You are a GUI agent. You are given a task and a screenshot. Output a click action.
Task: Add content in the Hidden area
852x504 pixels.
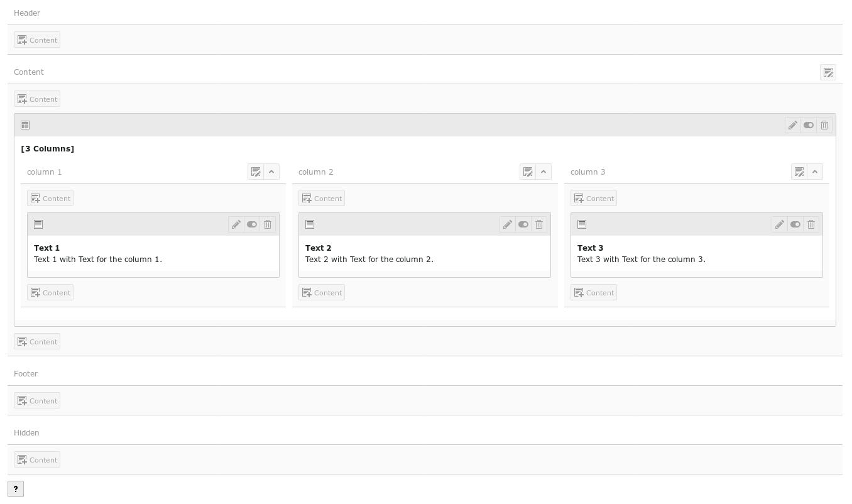pos(37,459)
